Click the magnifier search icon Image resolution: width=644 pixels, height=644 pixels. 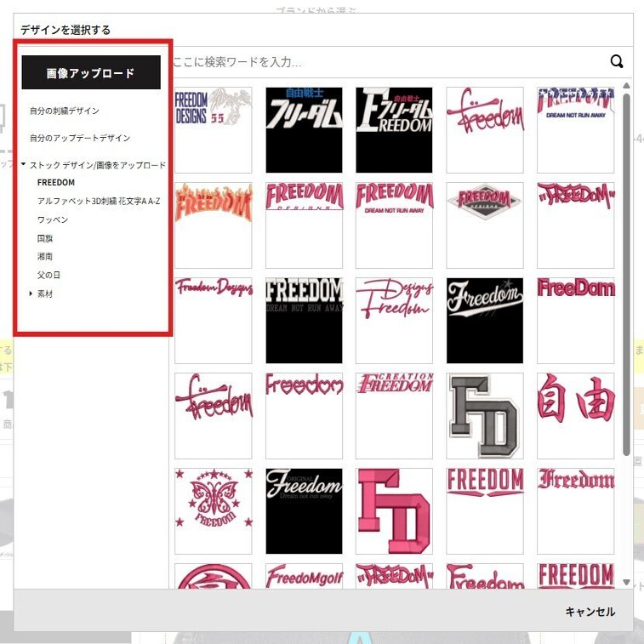[616, 61]
